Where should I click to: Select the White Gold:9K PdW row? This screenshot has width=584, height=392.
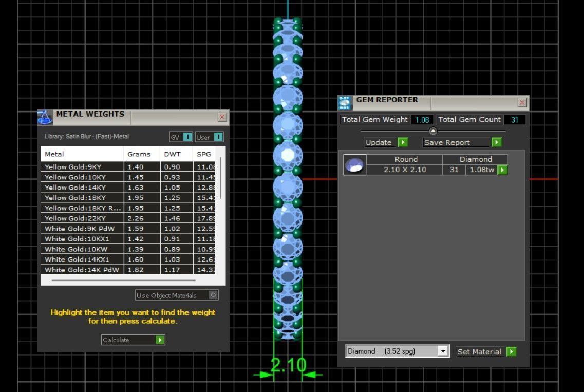pos(128,229)
